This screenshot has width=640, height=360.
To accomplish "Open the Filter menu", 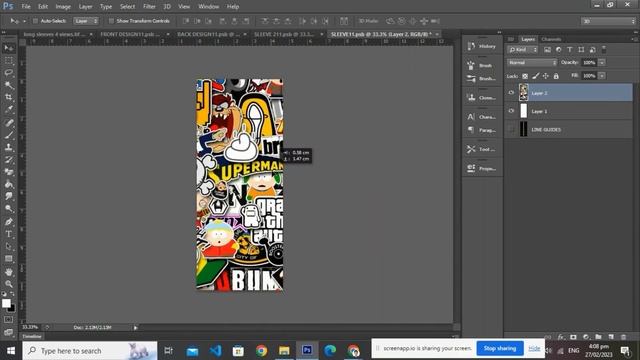I will click(149, 7).
